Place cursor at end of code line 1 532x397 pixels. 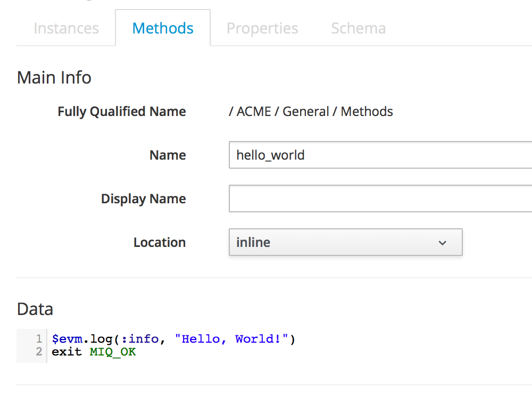(296, 339)
